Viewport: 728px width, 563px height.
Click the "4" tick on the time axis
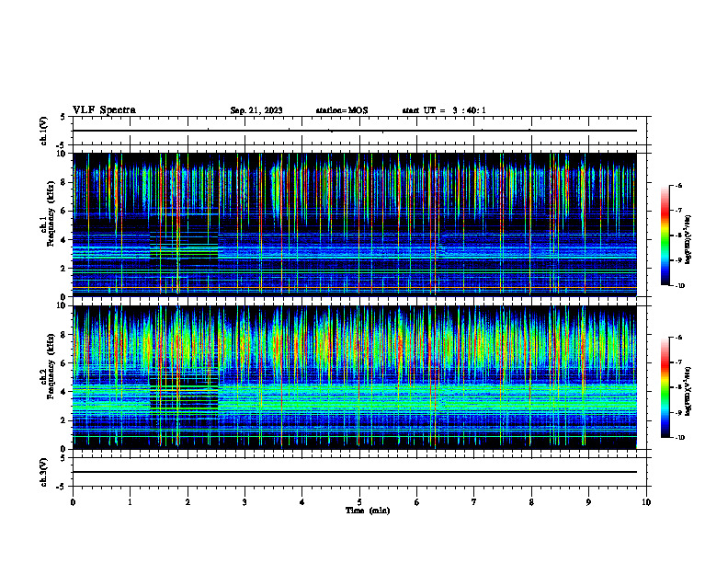[x=302, y=502]
